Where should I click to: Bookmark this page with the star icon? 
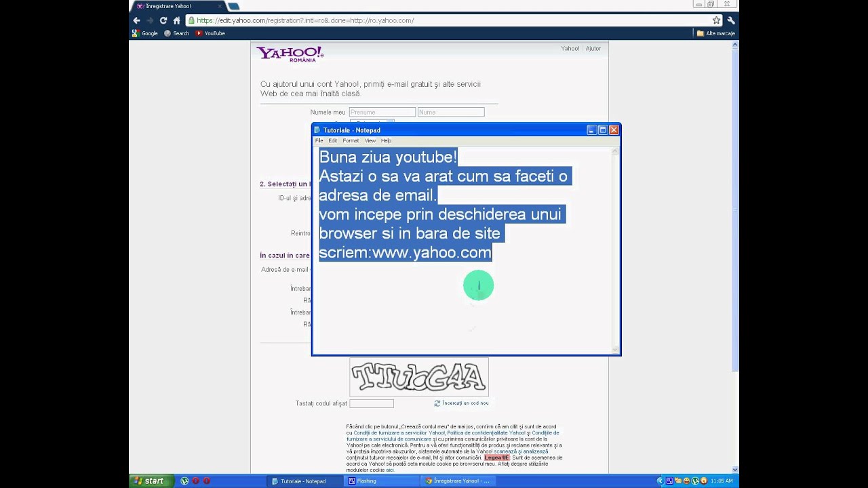pos(716,20)
